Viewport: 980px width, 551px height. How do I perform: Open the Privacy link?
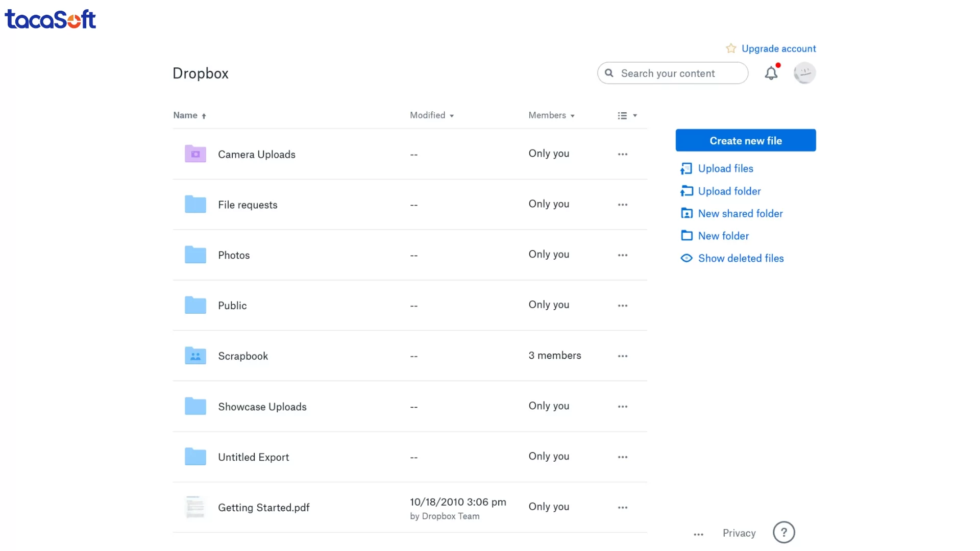click(x=739, y=533)
